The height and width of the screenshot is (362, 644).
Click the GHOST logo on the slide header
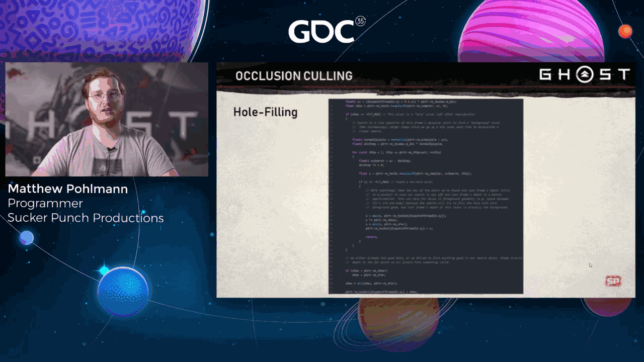click(x=585, y=75)
